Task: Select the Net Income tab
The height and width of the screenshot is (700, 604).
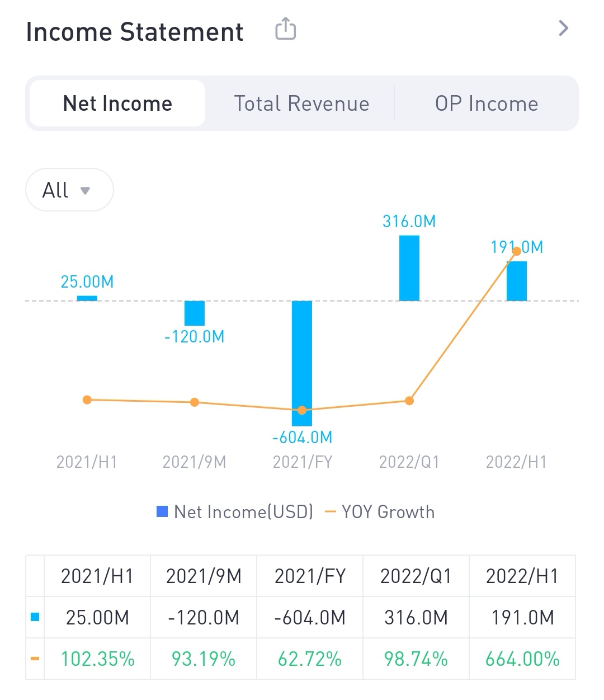Action: pyautogui.click(x=117, y=104)
